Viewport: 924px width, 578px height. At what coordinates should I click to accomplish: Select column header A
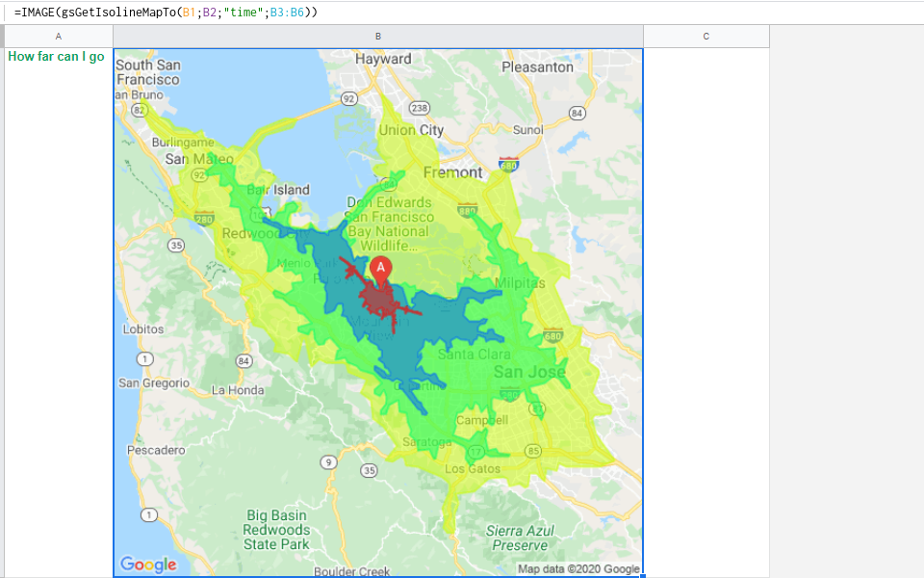tap(57, 36)
